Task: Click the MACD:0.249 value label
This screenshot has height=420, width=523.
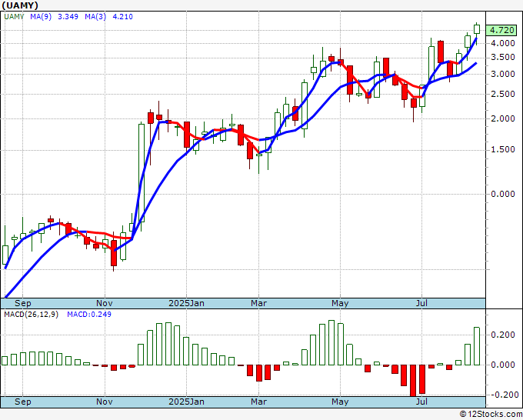Action: pos(89,315)
